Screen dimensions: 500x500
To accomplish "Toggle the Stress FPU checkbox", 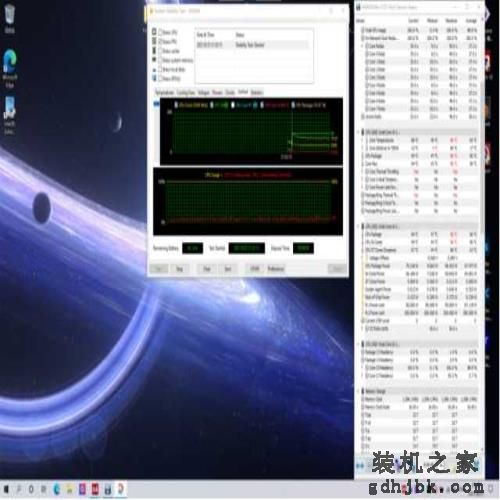I will tap(160, 42).
